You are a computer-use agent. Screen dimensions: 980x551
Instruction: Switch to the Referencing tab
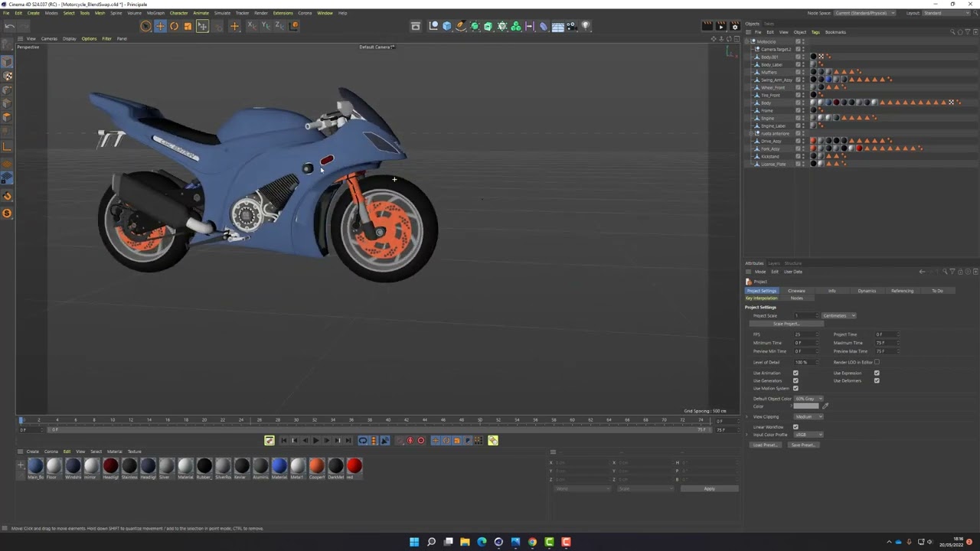(902, 291)
